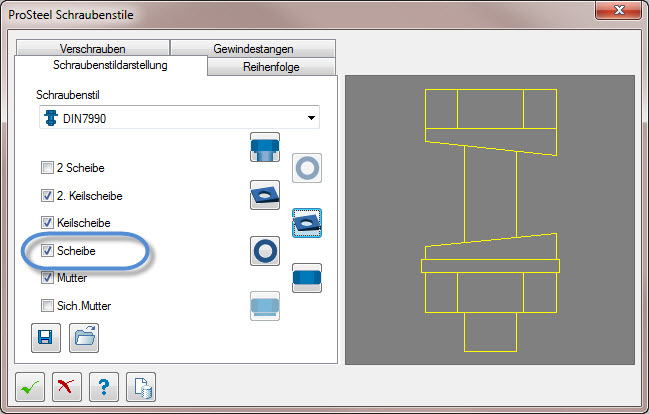The height and width of the screenshot is (414, 649).
Task: Select the Schraubenstildarstellung tab
Action: tap(111, 65)
